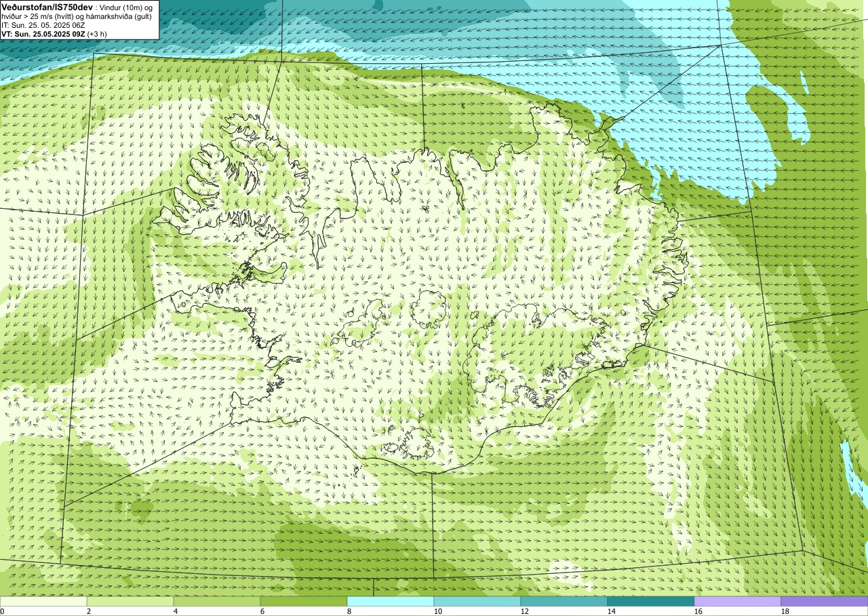The image size is (868, 616).
Task: Click the legend scale value '14'
Action: pos(612,611)
